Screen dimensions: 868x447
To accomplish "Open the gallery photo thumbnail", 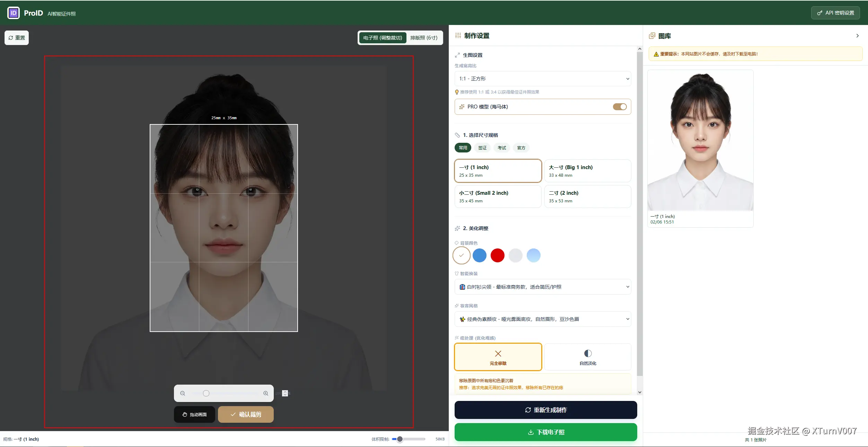I will coord(700,141).
